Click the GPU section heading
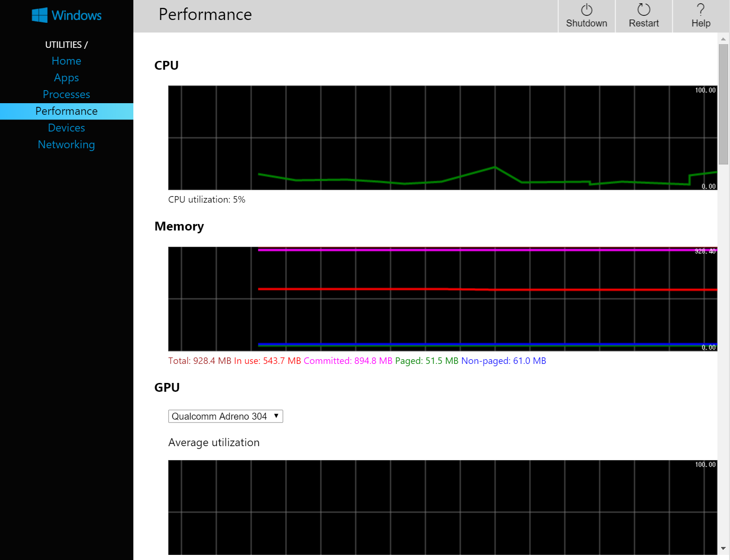The width and height of the screenshot is (730, 560). point(167,388)
